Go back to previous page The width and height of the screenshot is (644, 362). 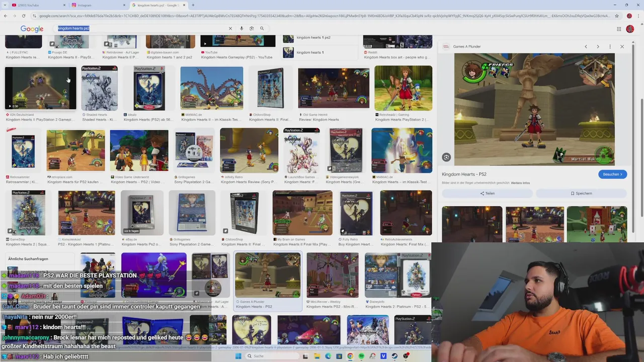[x=6, y=16]
